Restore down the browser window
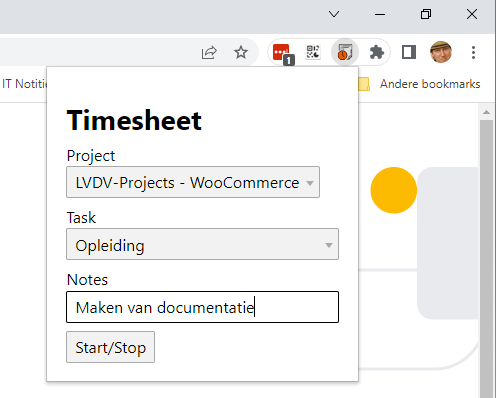 tap(426, 14)
